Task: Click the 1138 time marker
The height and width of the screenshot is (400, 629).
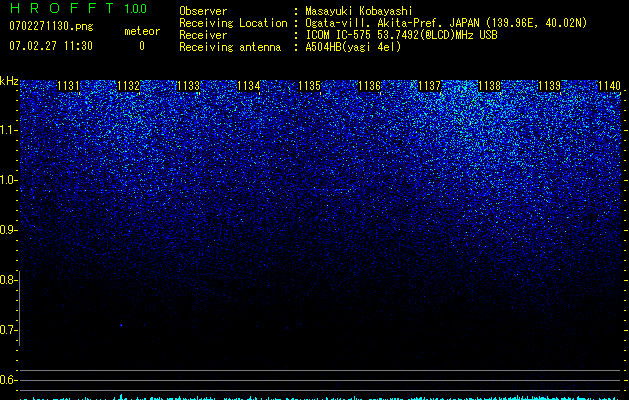Action: click(489, 86)
